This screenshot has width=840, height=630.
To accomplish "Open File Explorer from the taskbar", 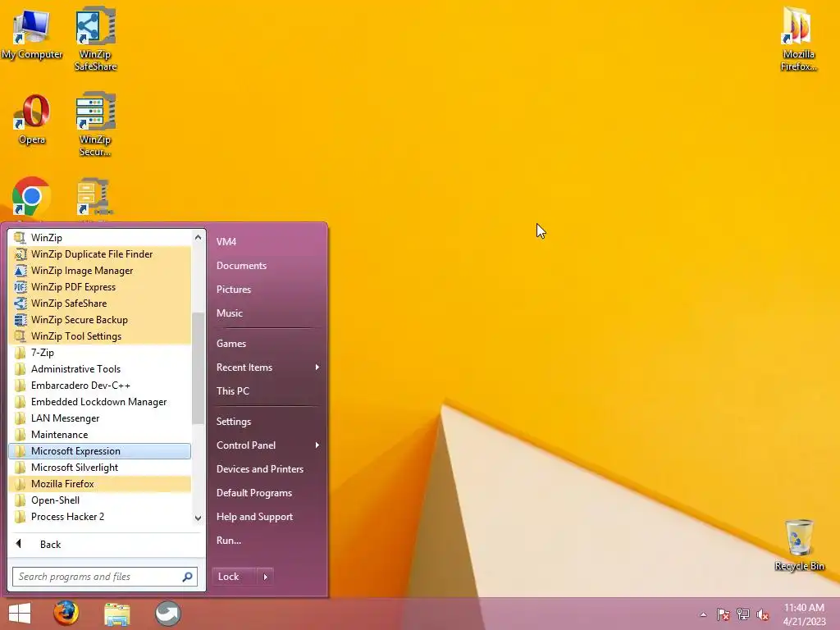I will 116,614.
